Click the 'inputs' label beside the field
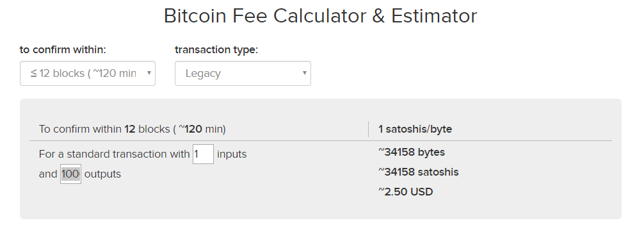Screen dimensions: 644x232 pyautogui.click(x=232, y=154)
